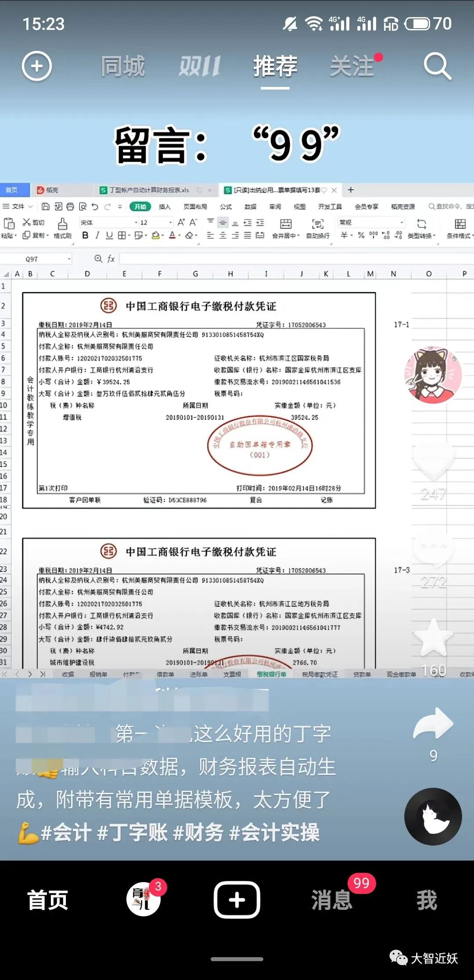Open the font size 12 dropdown
This screenshot has width=474, height=980.
[171, 223]
